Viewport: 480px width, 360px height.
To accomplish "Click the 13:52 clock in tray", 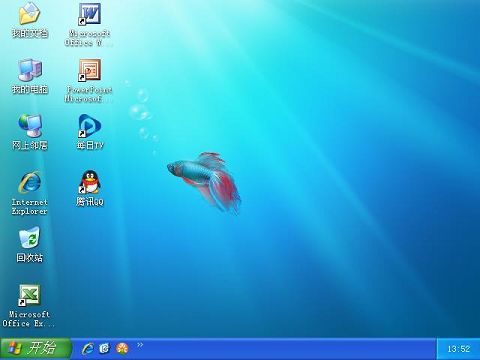I will pos(459,349).
